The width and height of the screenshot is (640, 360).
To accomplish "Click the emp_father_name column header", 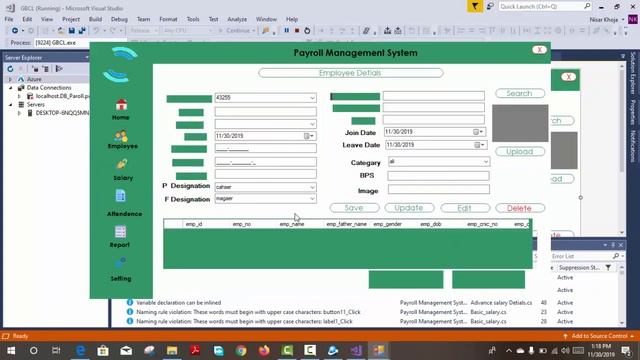I will (347, 224).
